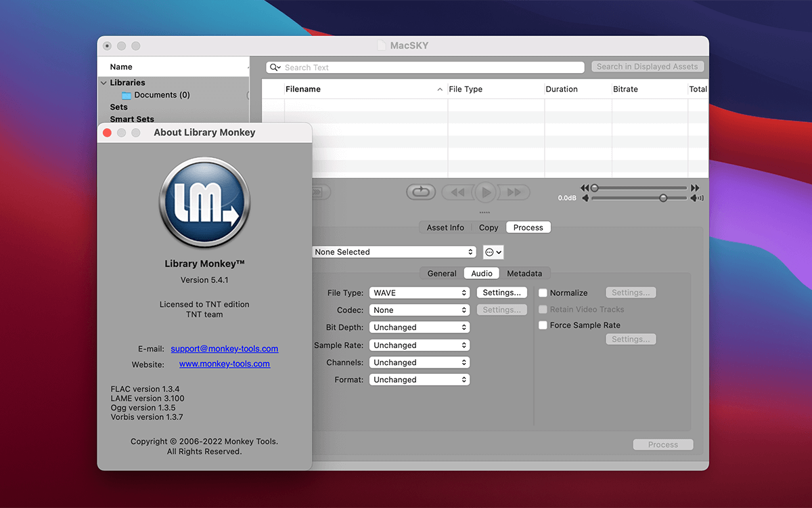
Task: Open the Channels dropdown
Action: click(x=420, y=362)
